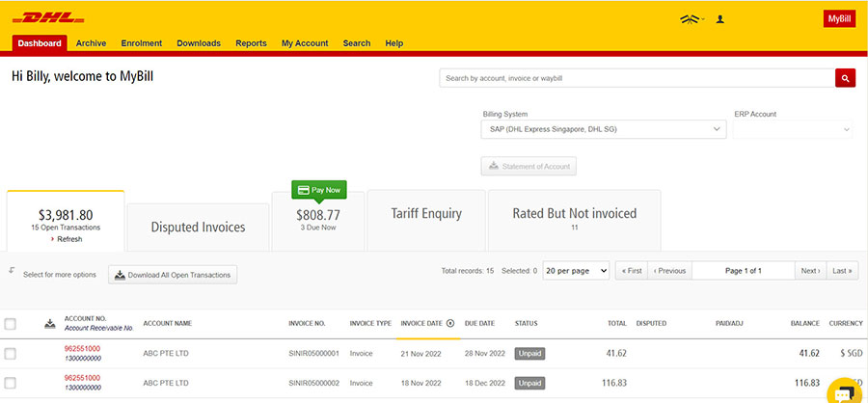Click invoice number SINIR05000002
The image size is (868, 403).
point(313,383)
